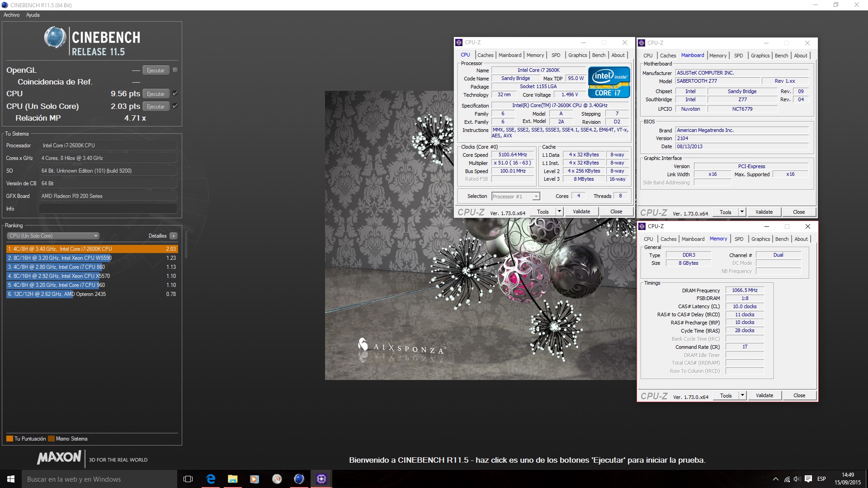Open Graphics tab in Memory CPU-Z window
868x488 pixels.
tap(761, 239)
